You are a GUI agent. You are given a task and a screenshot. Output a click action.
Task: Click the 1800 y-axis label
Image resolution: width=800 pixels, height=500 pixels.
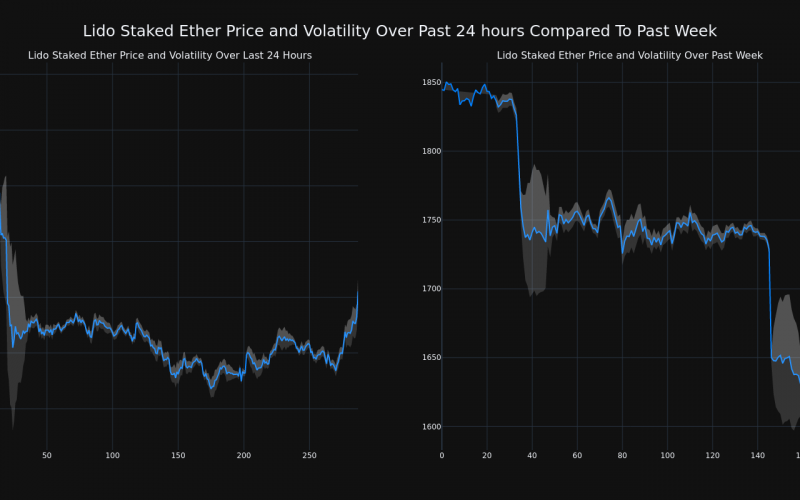click(x=431, y=151)
